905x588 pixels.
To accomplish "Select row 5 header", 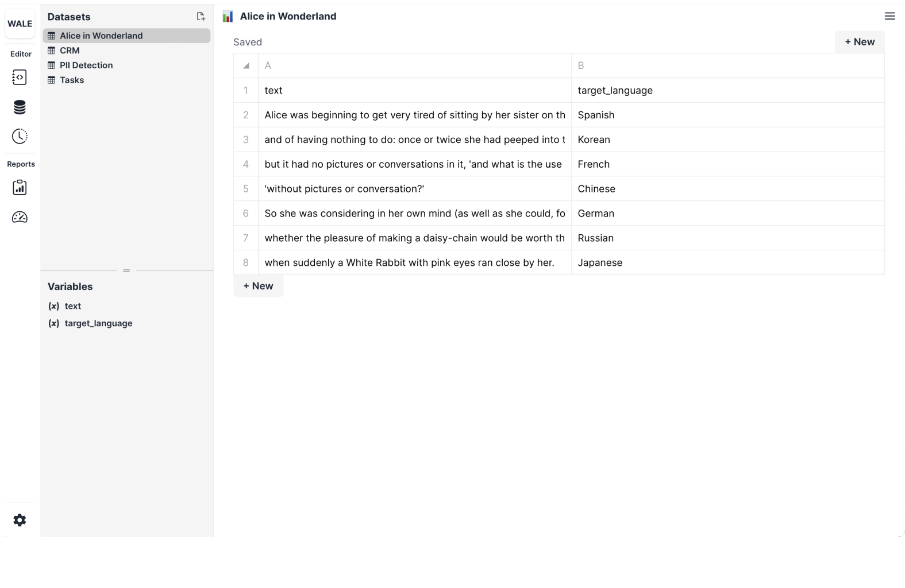I will coord(246,189).
